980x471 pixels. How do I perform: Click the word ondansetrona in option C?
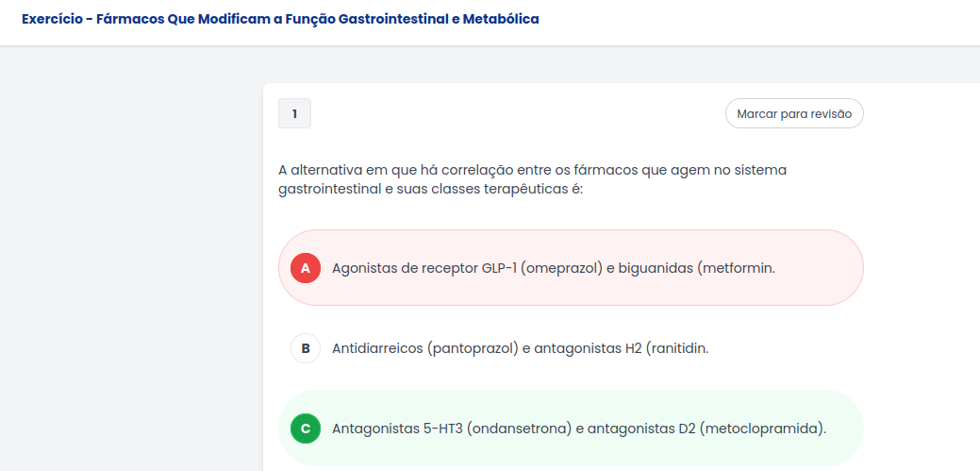(526, 429)
